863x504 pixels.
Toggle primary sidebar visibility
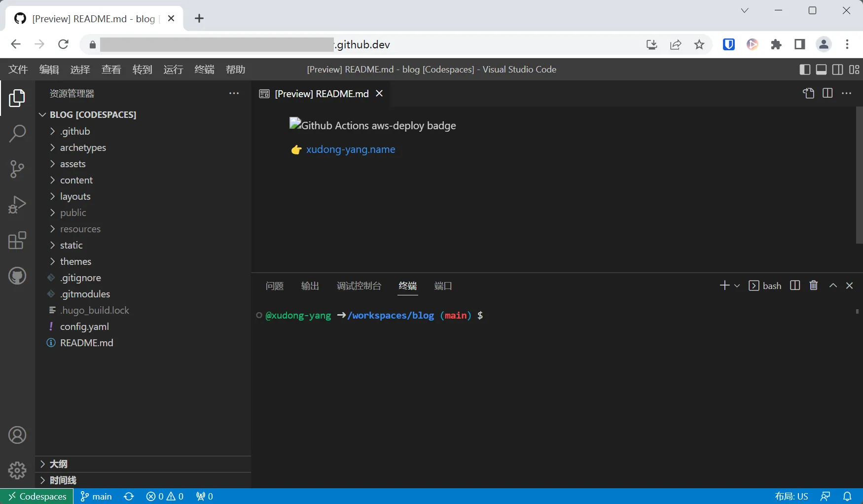coord(805,70)
